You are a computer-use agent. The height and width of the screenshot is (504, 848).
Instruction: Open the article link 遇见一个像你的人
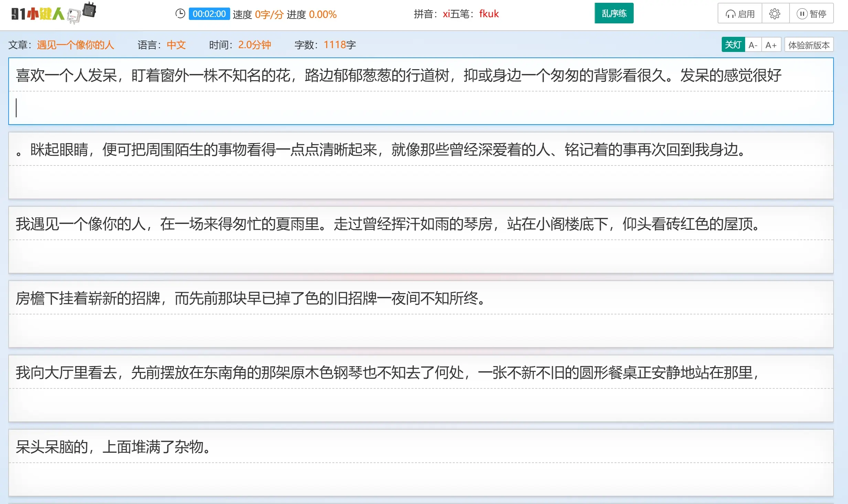(75, 45)
